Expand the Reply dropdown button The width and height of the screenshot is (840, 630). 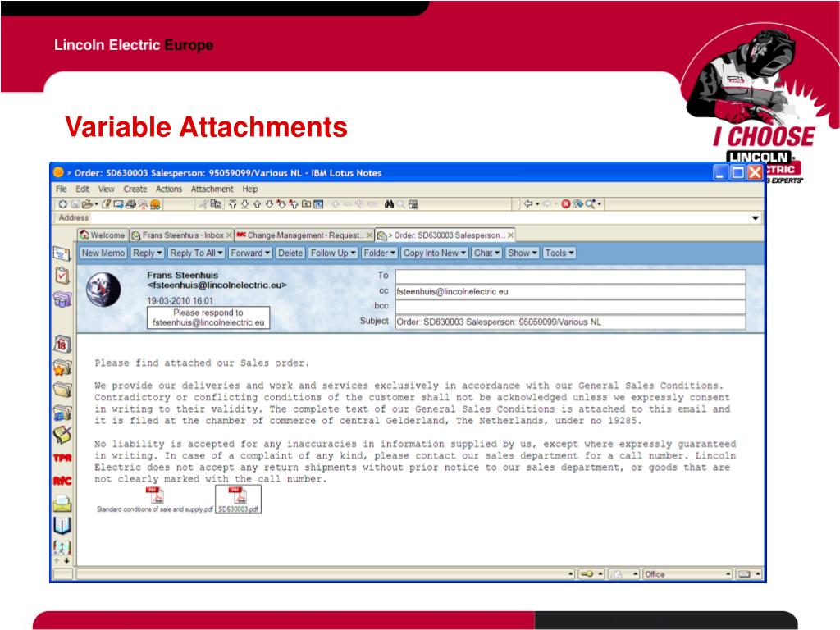[148, 253]
